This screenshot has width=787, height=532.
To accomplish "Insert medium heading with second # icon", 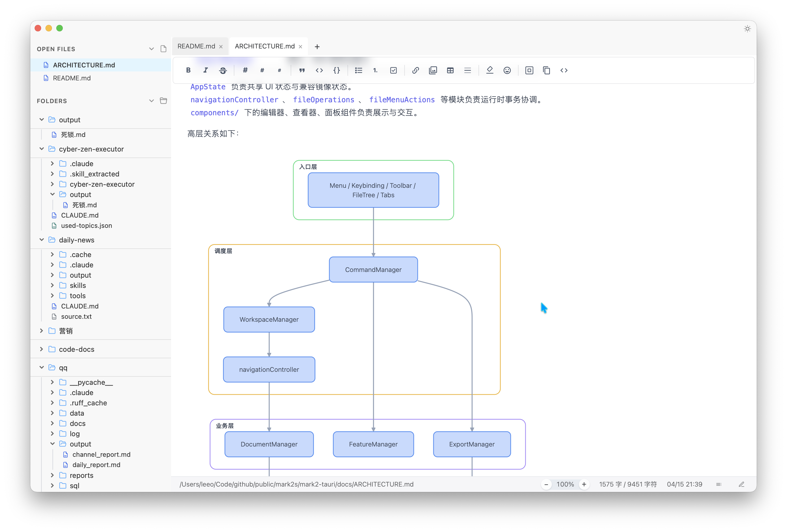I will (262, 70).
